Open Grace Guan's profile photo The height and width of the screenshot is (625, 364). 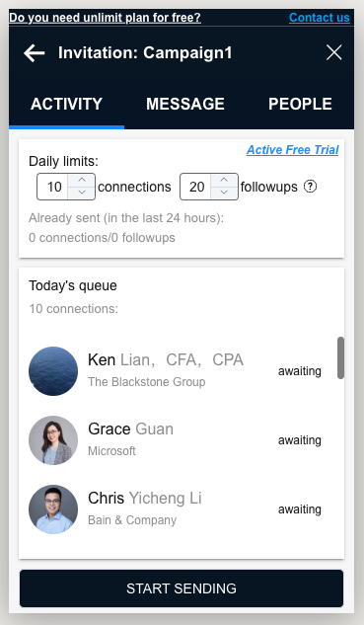(x=53, y=440)
